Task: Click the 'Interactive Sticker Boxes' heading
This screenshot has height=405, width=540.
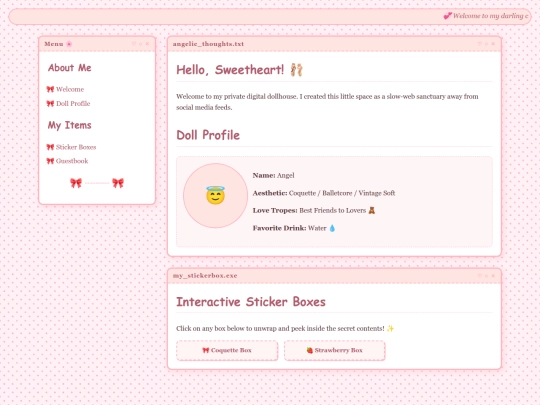Action: point(251,302)
